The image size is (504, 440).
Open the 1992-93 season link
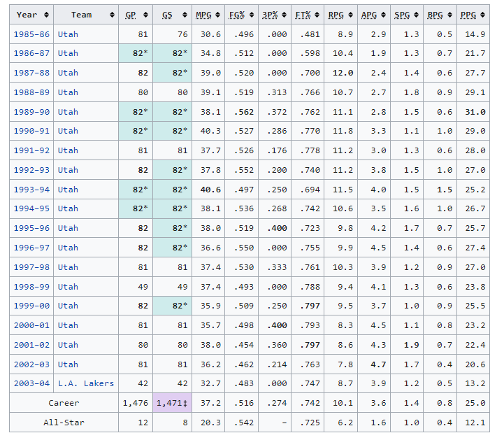click(x=31, y=170)
